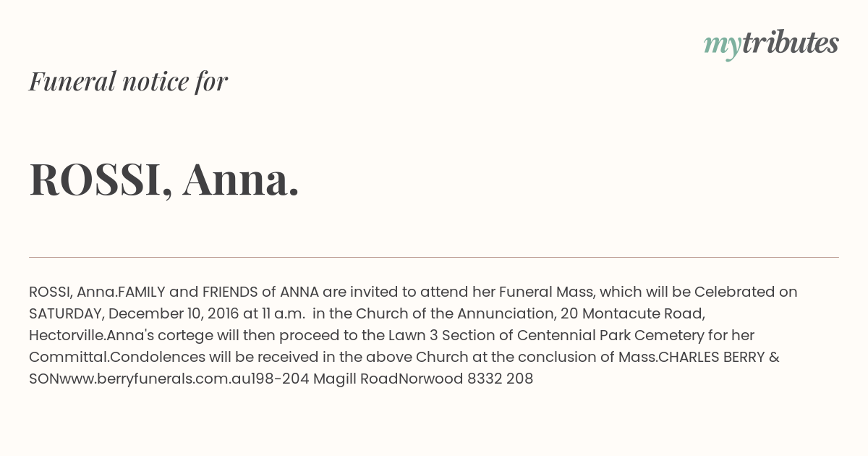
Task: Click the 'CHARLES BERRY &' text
Action: pos(719,357)
